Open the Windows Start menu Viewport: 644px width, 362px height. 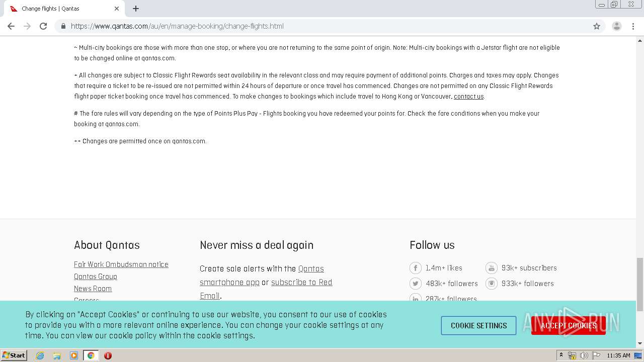pyautogui.click(x=14, y=355)
